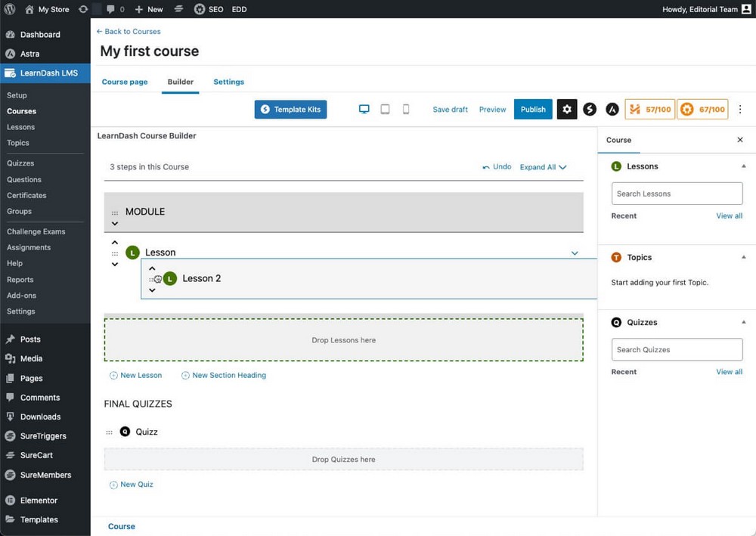Add a New Quiz
The width and height of the screenshot is (756, 536).
tap(132, 485)
